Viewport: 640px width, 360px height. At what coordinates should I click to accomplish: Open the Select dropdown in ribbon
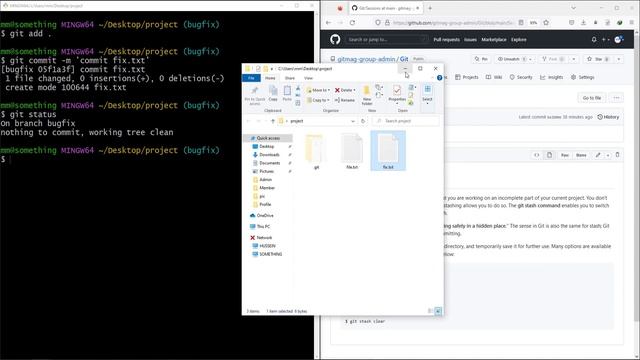coord(427,95)
